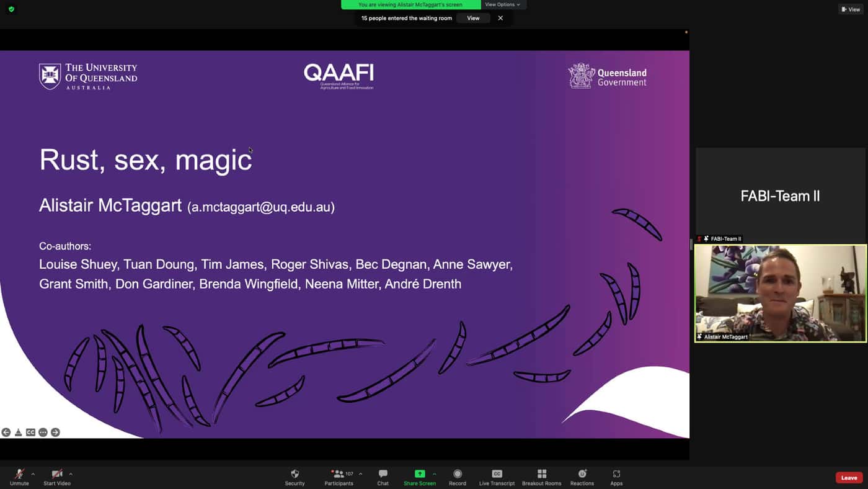Open share options arrow beside Share Screen
The height and width of the screenshot is (489, 868).
(x=434, y=474)
